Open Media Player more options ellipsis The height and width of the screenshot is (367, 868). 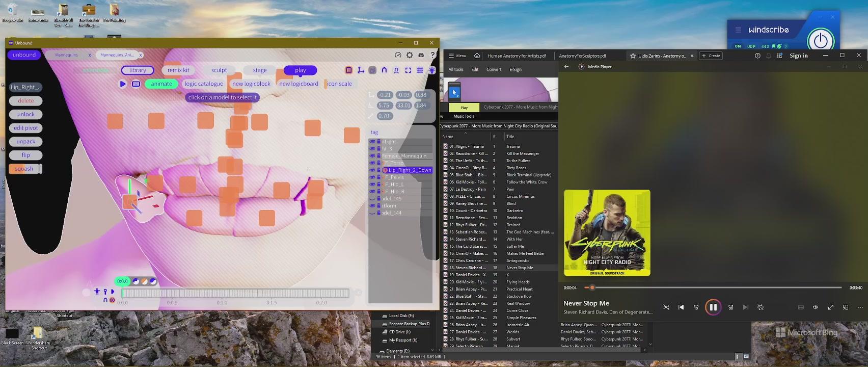tap(860, 307)
